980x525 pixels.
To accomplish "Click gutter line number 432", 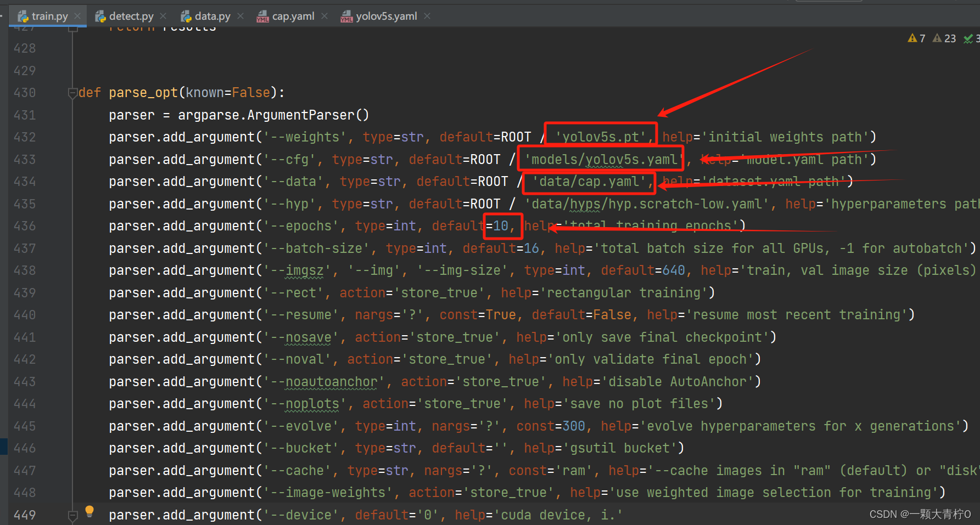I will click(x=25, y=137).
